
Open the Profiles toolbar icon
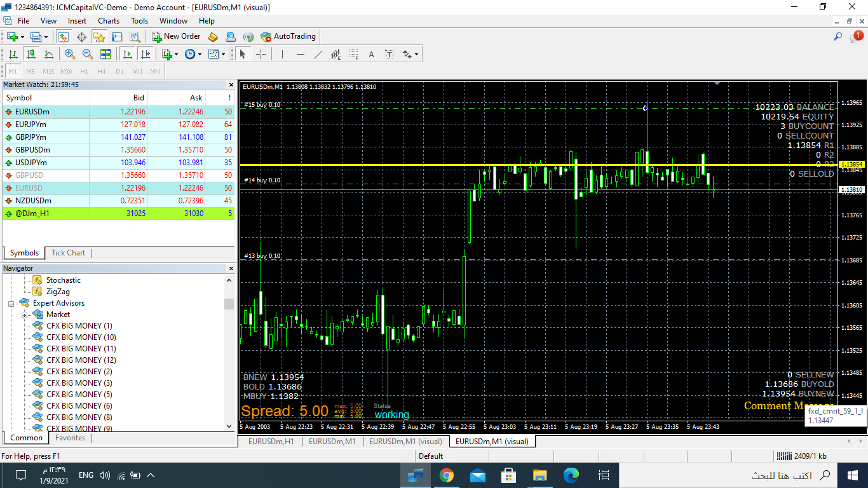point(36,36)
